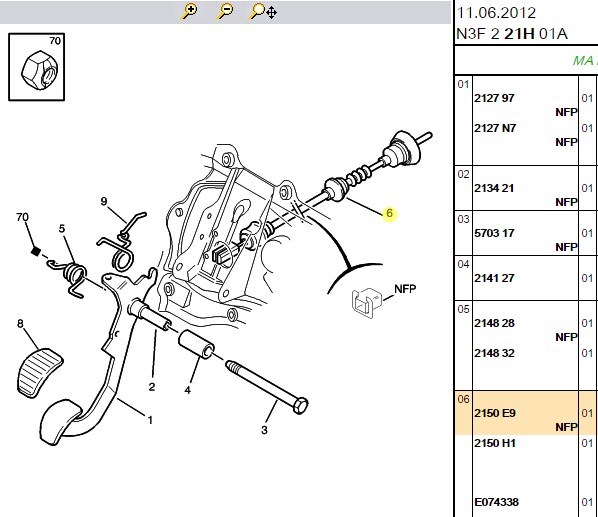Select part number 2141 27

coord(494,278)
